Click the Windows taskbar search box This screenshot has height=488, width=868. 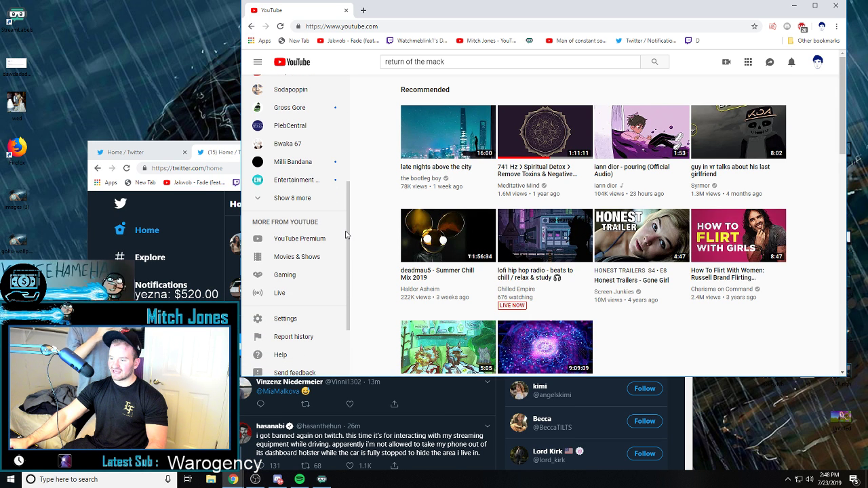[x=98, y=479]
